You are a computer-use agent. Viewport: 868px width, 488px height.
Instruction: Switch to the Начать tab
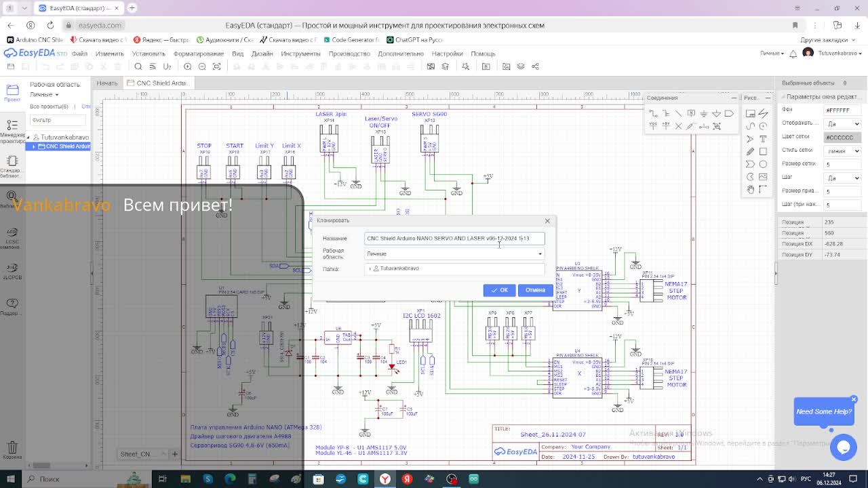tap(107, 83)
